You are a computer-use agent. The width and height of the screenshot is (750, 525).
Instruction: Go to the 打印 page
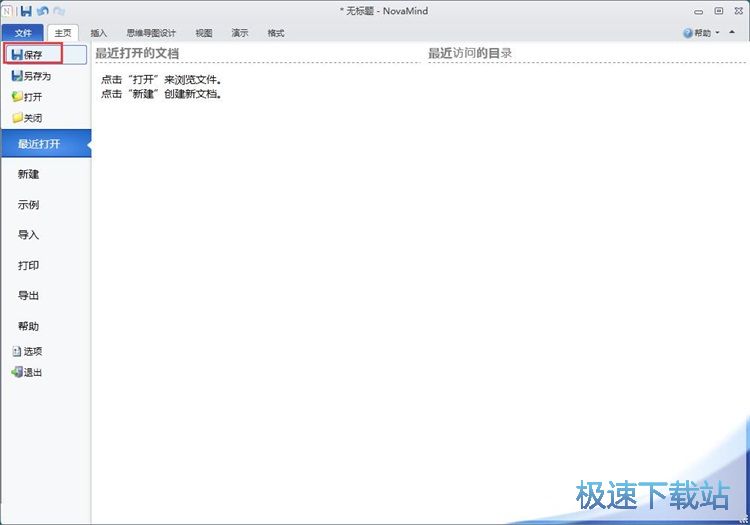click(28, 265)
